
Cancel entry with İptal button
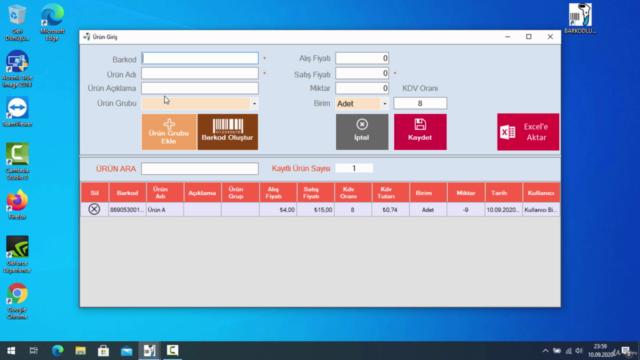pyautogui.click(x=362, y=132)
